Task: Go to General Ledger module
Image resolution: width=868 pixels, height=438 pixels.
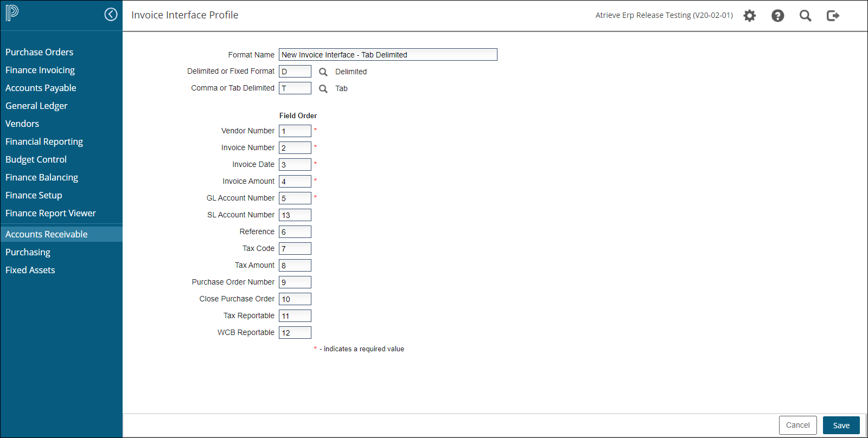Action: [36, 106]
